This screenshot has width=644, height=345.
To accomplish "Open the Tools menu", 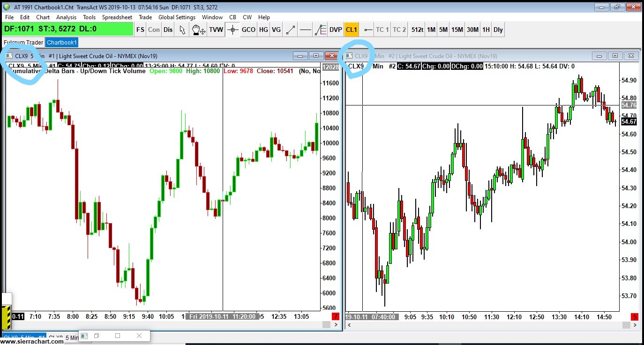I will [89, 17].
